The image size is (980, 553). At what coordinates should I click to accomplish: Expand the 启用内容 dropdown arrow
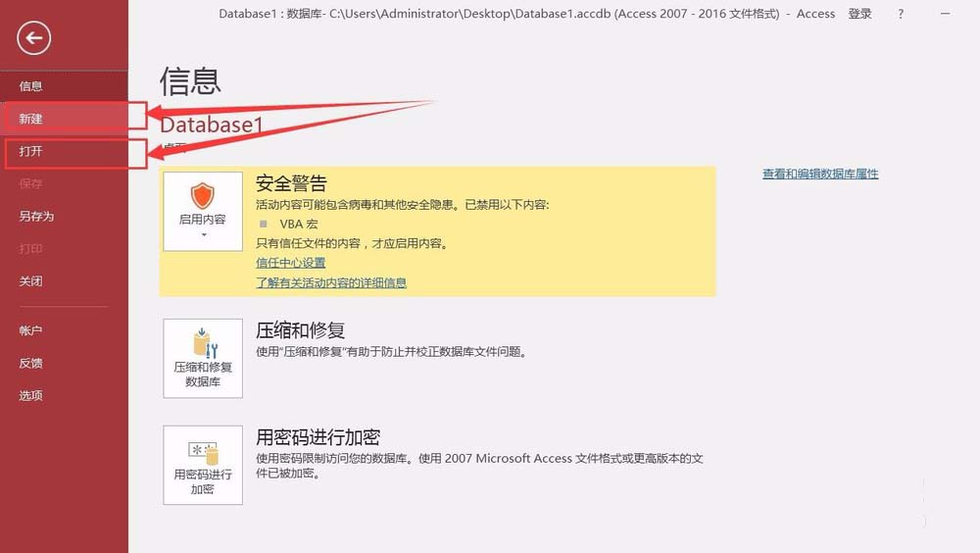tap(204, 235)
